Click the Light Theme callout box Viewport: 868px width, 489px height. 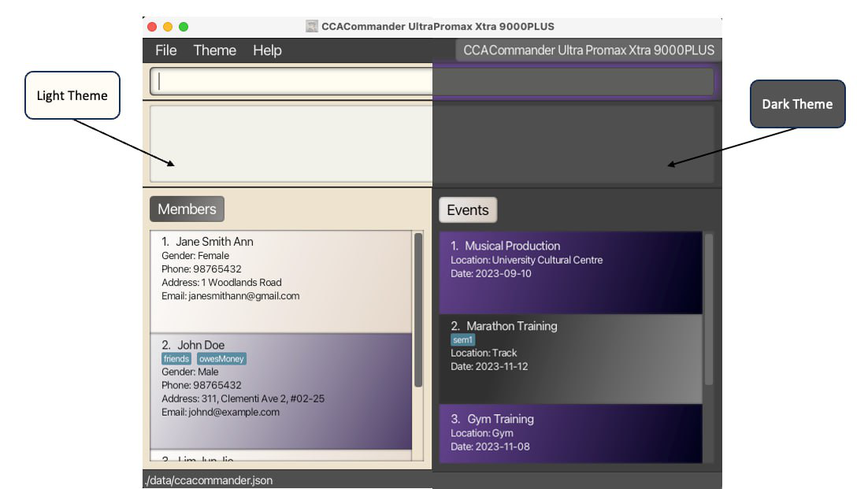[72, 95]
